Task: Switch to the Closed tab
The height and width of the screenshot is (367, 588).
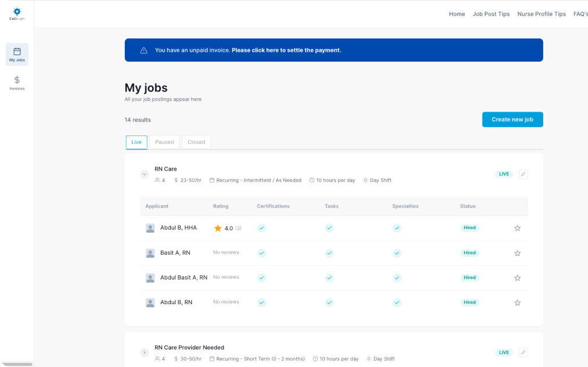Action: 196,142
